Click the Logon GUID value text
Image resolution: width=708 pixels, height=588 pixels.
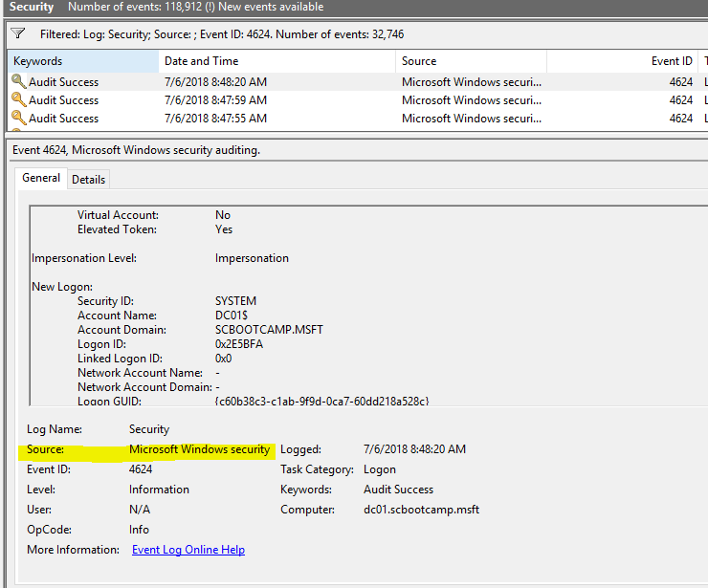[321, 401]
